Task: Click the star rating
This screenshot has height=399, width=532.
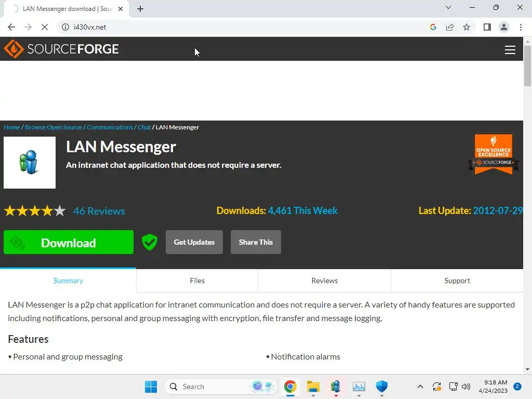Action: (x=35, y=211)
